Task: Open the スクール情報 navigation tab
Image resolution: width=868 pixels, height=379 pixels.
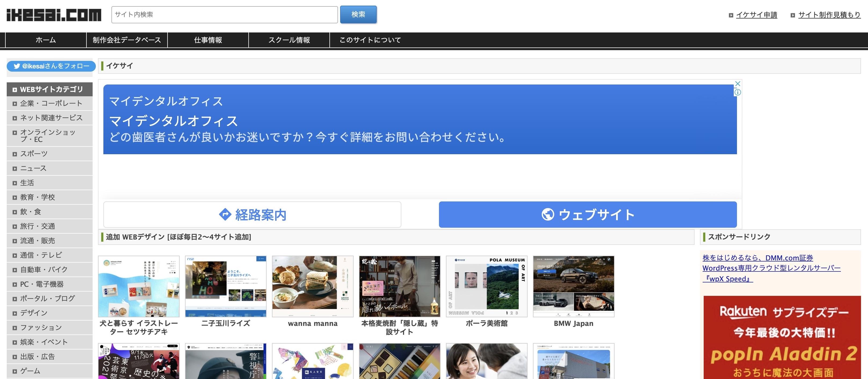Action: point(289,40)
